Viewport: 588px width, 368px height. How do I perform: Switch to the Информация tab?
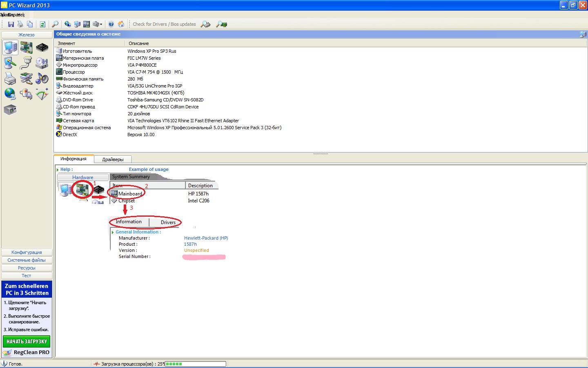tap(73, 159)
